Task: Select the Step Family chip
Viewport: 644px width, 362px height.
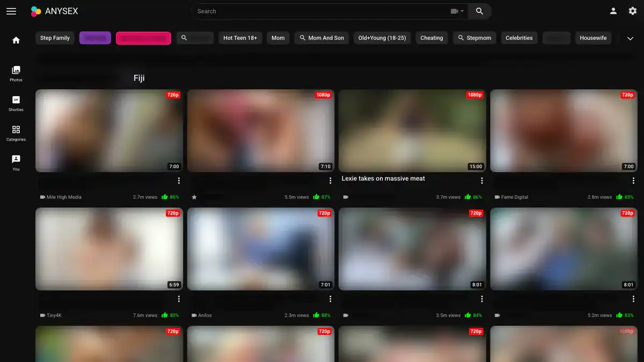Action: (x=55, y=38)
